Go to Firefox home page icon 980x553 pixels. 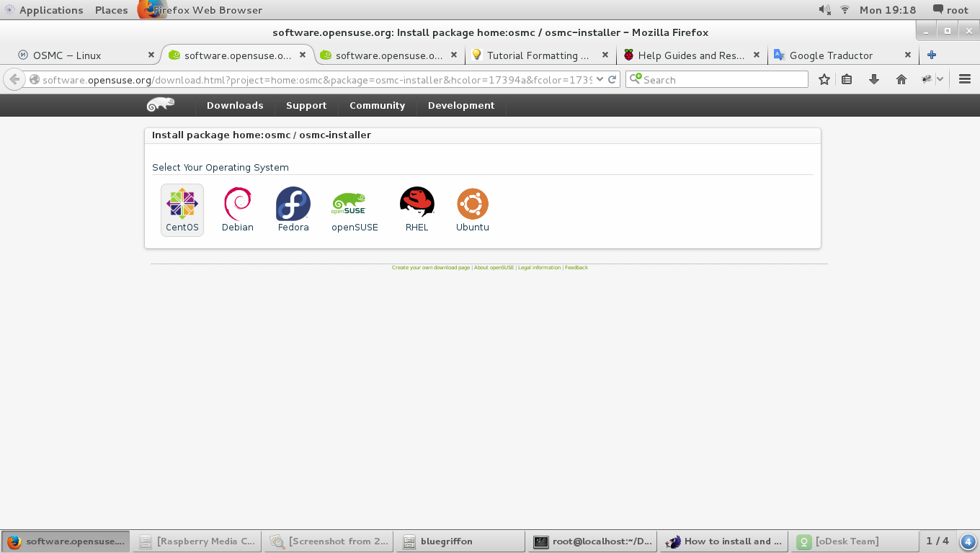point(901,79)
